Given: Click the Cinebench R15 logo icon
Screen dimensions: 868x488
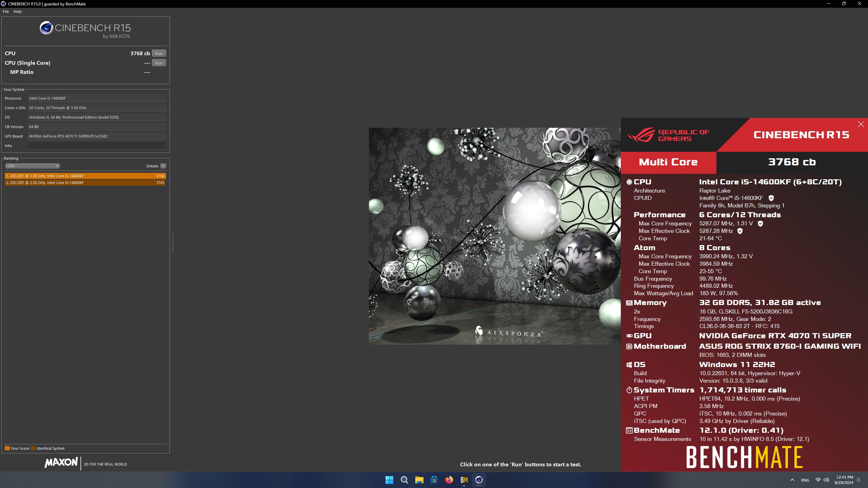Looking at the screenshot, I should tap(46, 28).
